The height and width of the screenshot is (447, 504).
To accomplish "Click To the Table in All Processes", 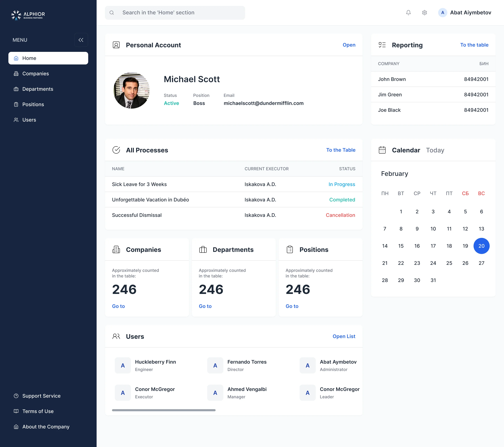I will (x=341, y=150).
